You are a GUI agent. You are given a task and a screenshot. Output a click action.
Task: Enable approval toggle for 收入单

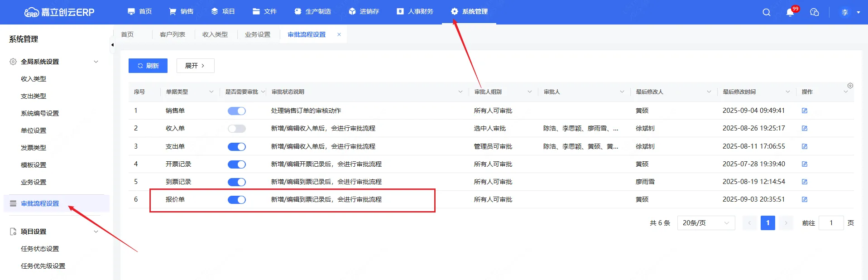236,129
